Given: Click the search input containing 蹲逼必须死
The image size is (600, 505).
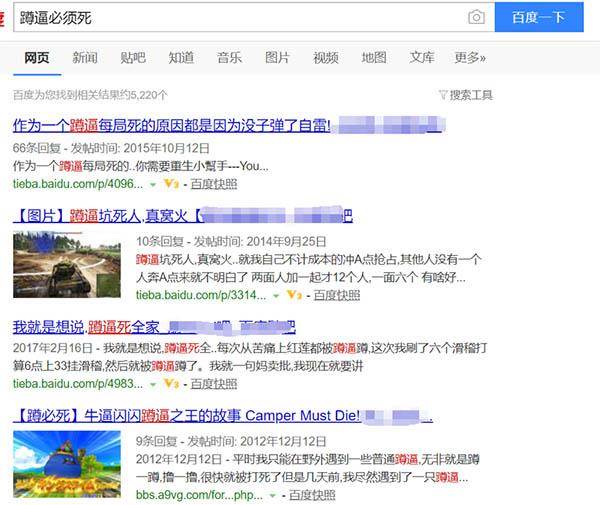Looking at the screenshot, I should pyautogui.click(x=235, y=17).
